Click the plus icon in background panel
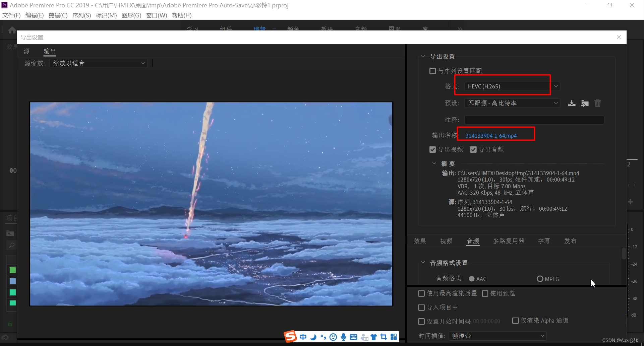 coord(630,202)
